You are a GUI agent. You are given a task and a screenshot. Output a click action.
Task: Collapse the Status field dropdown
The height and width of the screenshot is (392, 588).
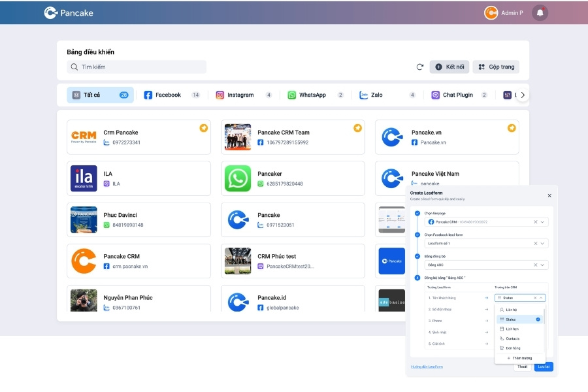(541, 298)
